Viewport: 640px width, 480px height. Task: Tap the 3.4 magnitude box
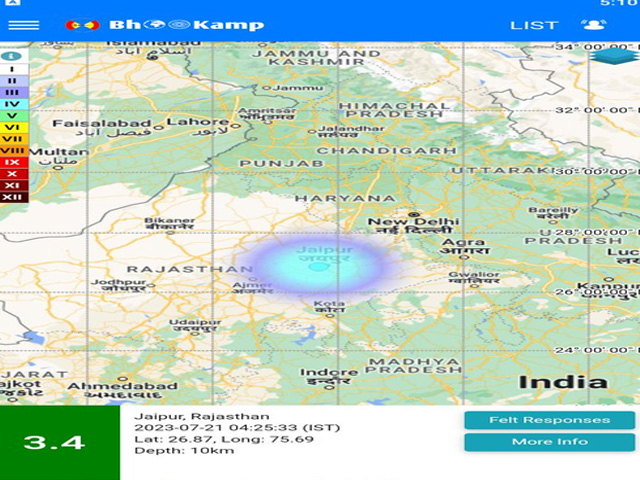click(60, 442)
